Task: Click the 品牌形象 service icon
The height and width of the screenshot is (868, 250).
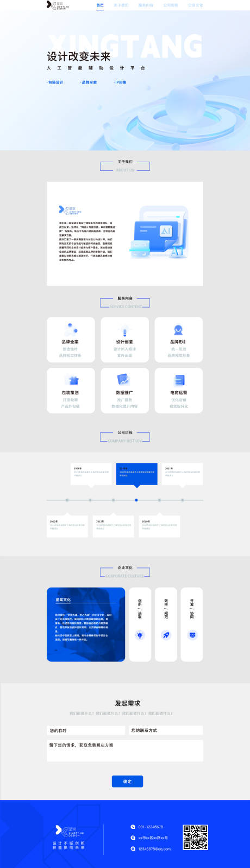Action: tap(178, 330)
